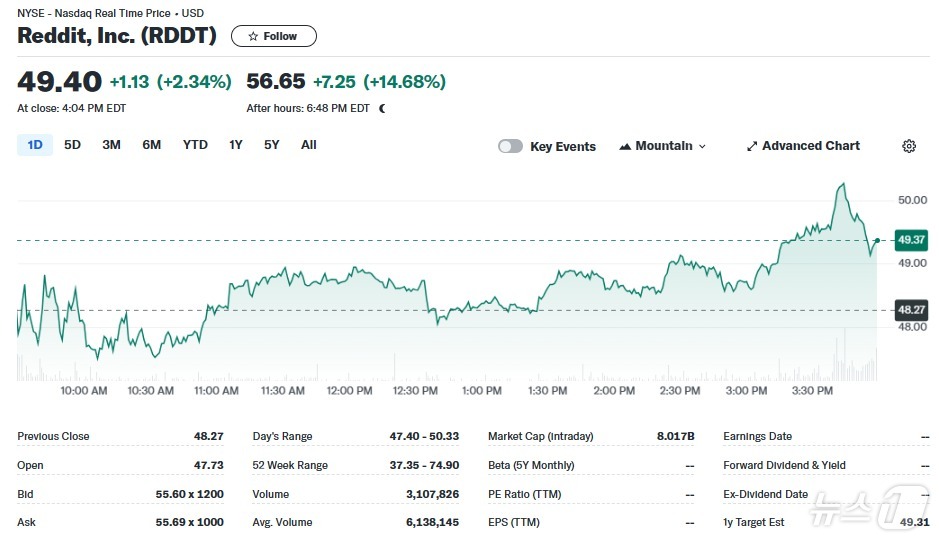
Task: Click the 3:30 PM axis label
Action: tap(812, 390)
